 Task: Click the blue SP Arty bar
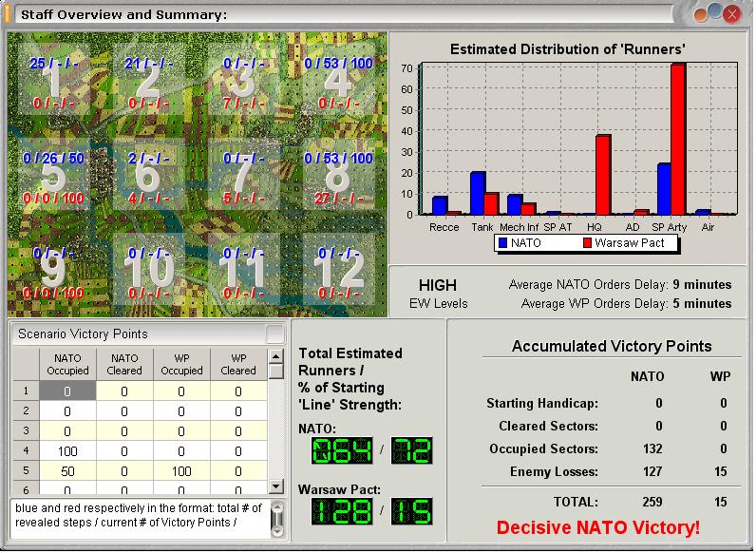[665, 189]
